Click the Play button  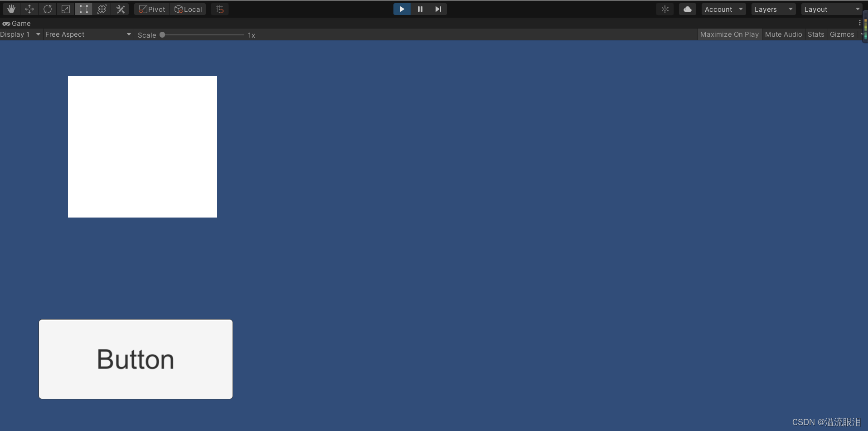click(402, 9)
